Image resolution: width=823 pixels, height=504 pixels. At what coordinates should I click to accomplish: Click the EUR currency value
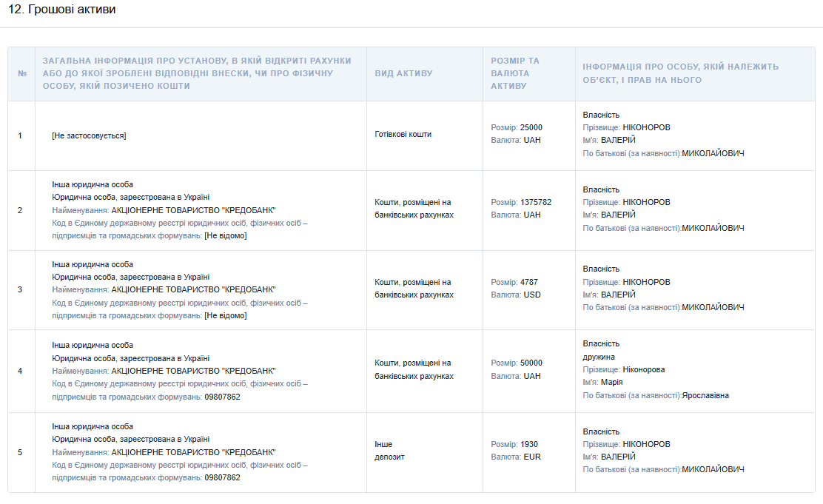532,457
